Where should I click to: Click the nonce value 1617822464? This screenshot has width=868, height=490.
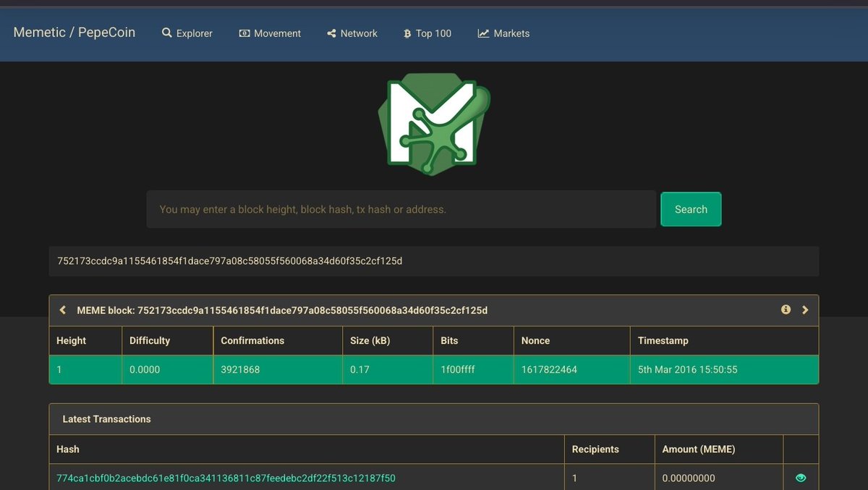[549, 369]
